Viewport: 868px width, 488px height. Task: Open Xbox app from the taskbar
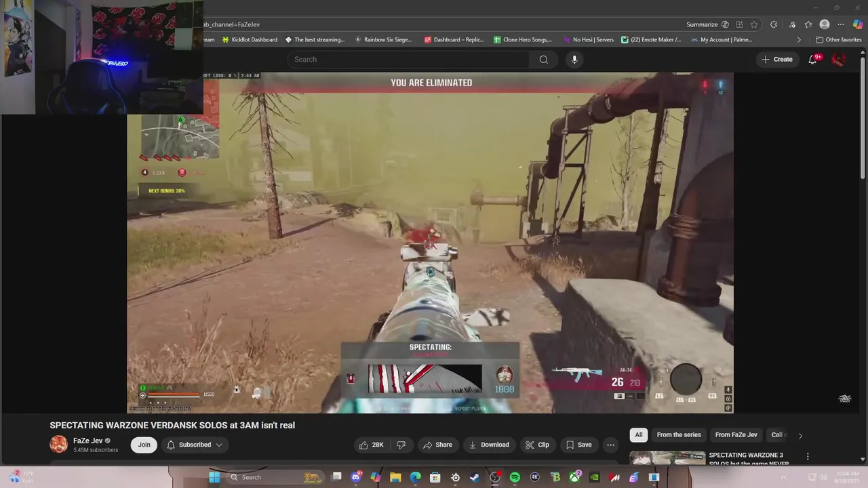(574, 477)
